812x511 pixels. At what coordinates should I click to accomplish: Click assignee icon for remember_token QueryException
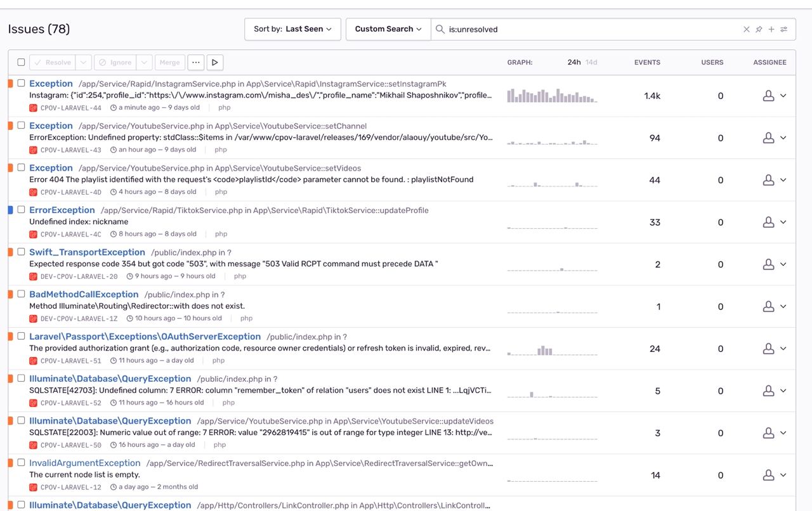coord(768,391)
